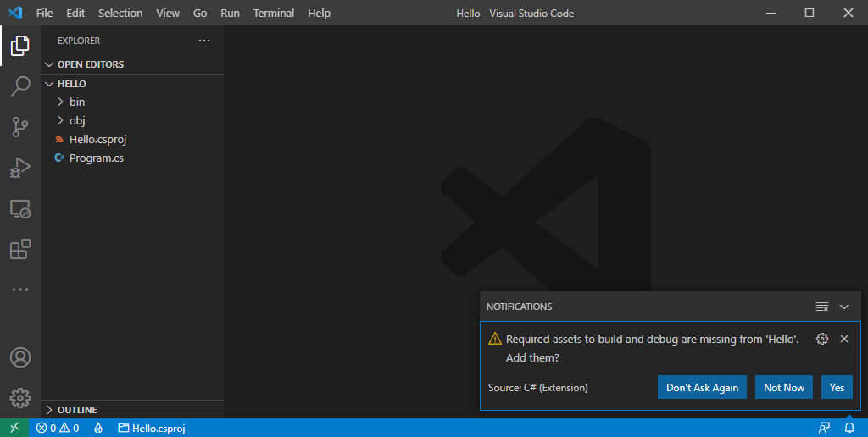Open the Edit menu
Viewport: 868px width, 437px height.
pos(75,13)
